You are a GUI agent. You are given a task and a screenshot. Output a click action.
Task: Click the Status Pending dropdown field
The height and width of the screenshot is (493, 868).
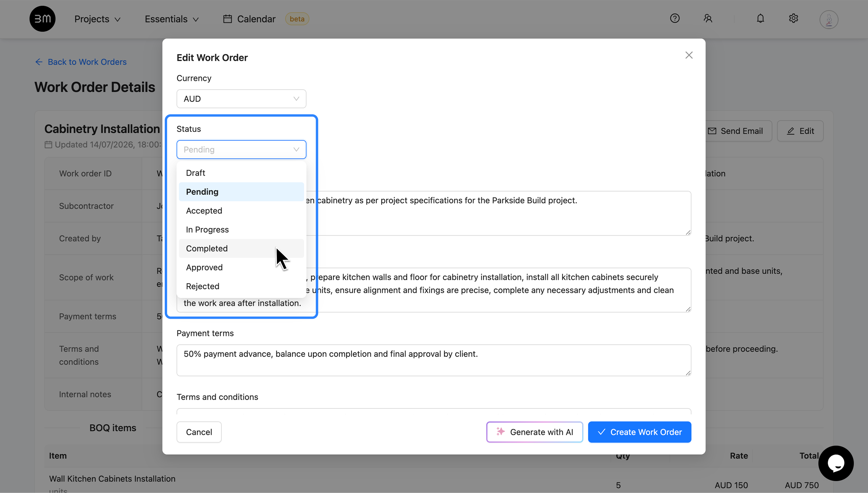(242, 150)
